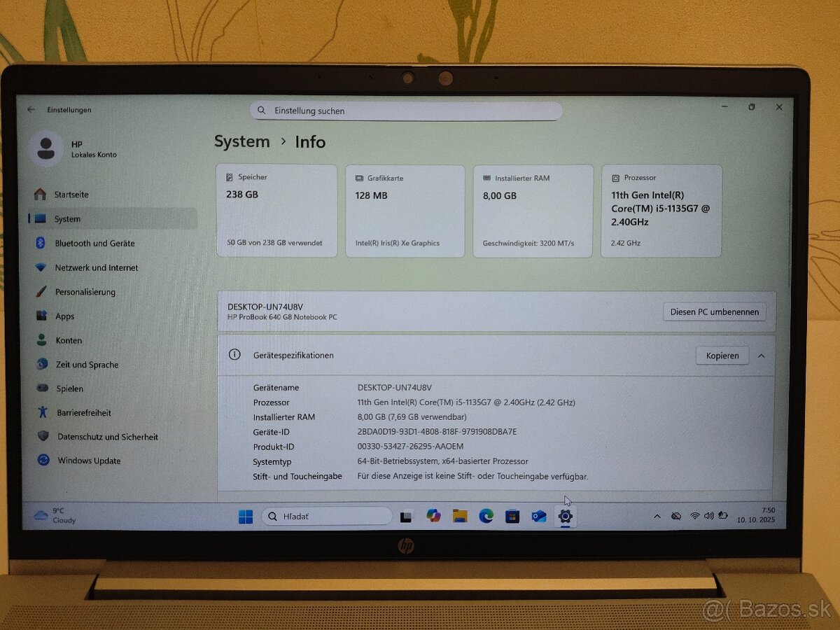The image size is (840, 630).
Task: Open the volume control in the tray
Action: pyautogui.click(x=708, y=516)
